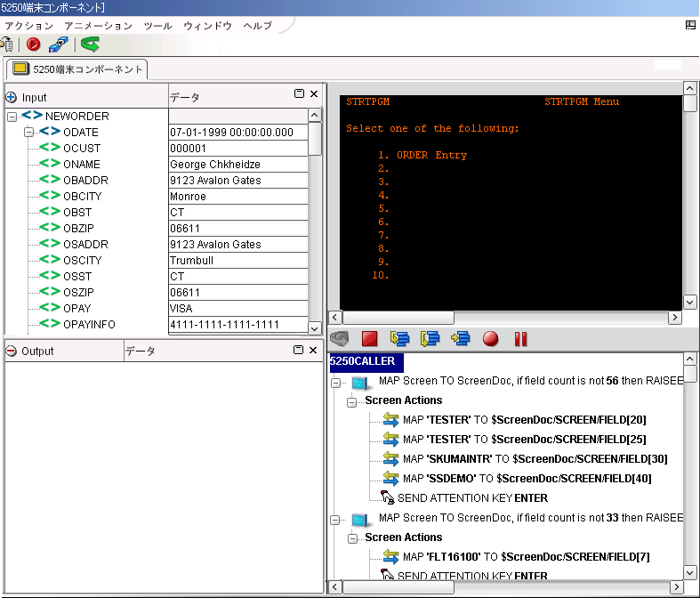Click the red execute icon in top toolbar

coord(34,44)
